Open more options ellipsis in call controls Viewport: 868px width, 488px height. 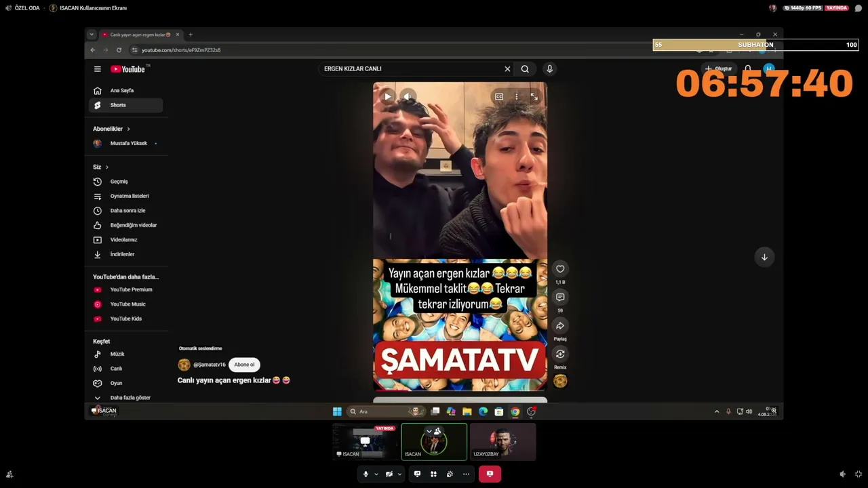pyautogui.click(x=466, y=474)
